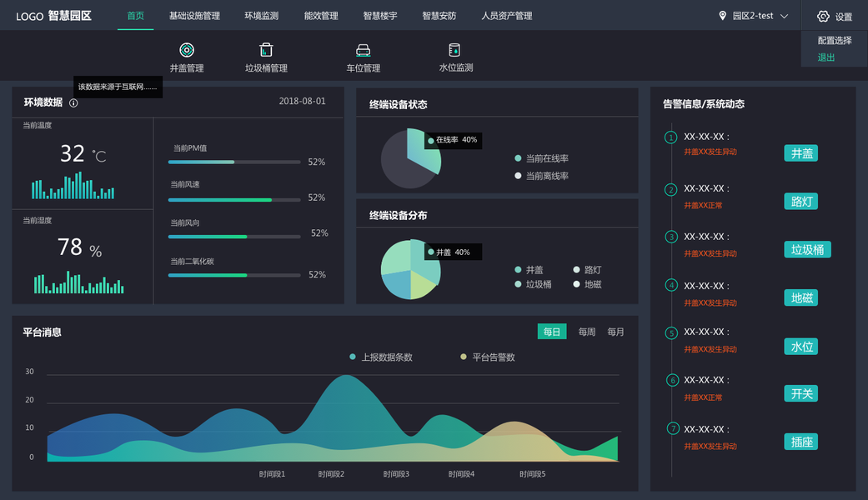Toggle 当前离线率 legend item
Screen dimensions: 868x500
(541, 176)
